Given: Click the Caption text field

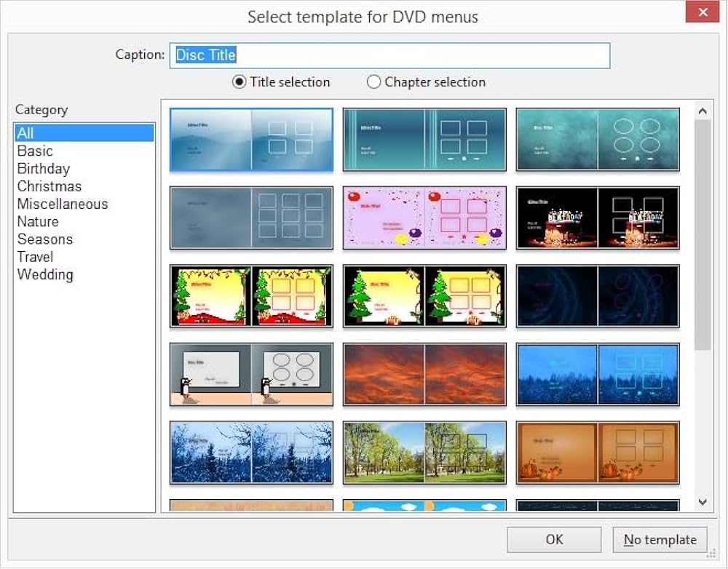Looking at the screenshot, I should pos(389,55).
